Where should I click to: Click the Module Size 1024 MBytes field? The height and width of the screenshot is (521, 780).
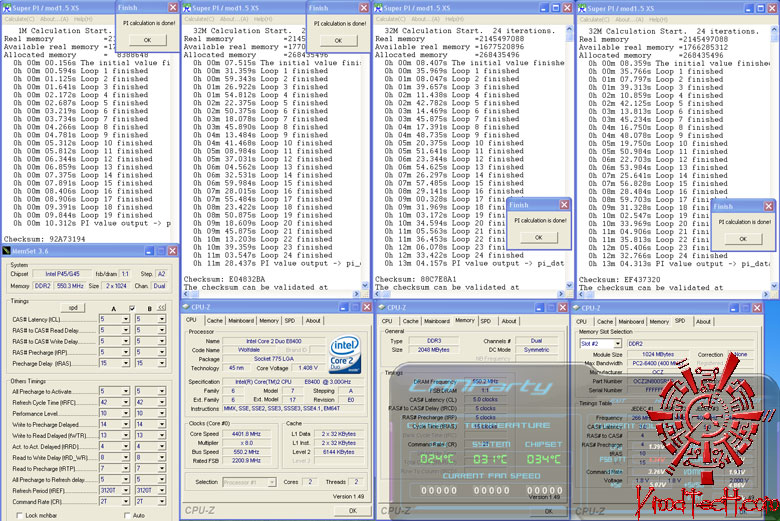(x=658, y=354)
